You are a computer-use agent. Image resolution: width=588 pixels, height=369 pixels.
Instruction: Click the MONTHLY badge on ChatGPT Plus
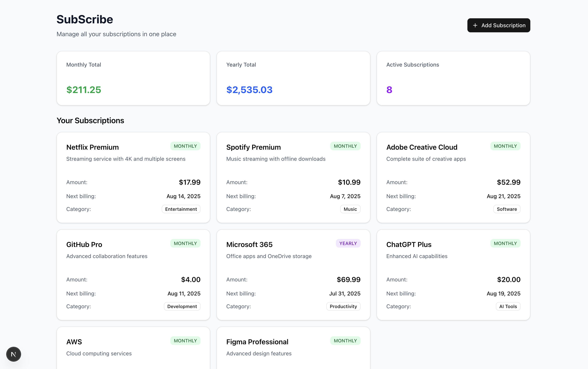(x=505, y=243)
